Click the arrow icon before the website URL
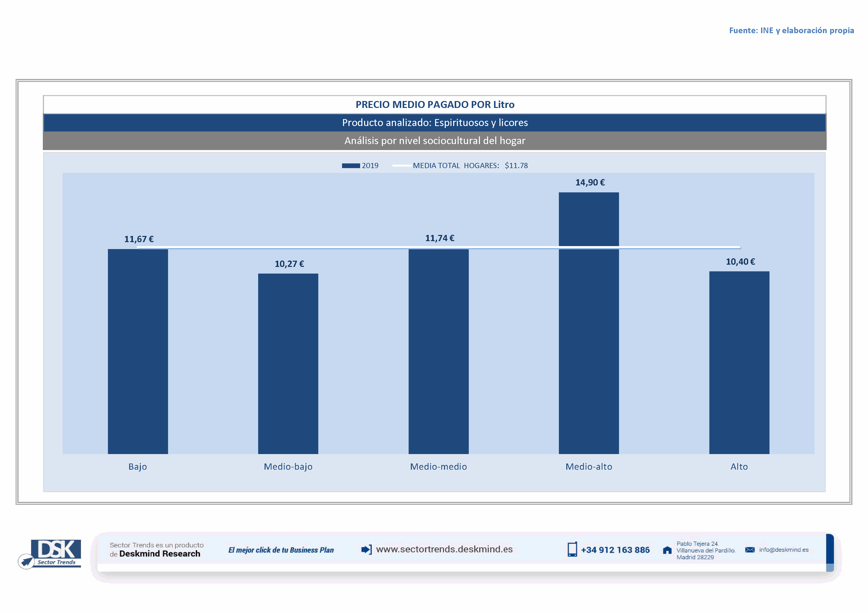 [366, 549]
